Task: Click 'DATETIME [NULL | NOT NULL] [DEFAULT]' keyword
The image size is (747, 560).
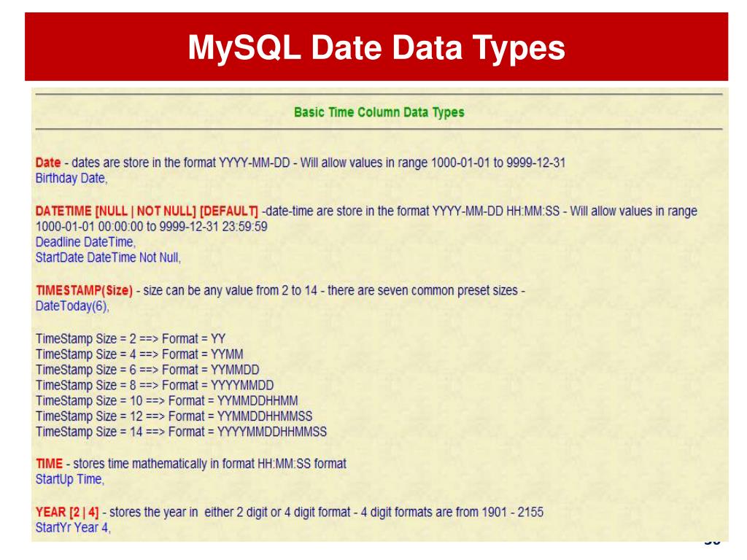Action: [x=147, y=211]
